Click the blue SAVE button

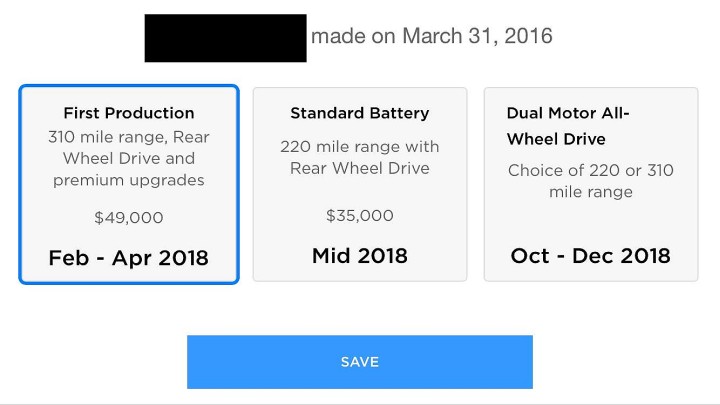(x=360, y=362)
